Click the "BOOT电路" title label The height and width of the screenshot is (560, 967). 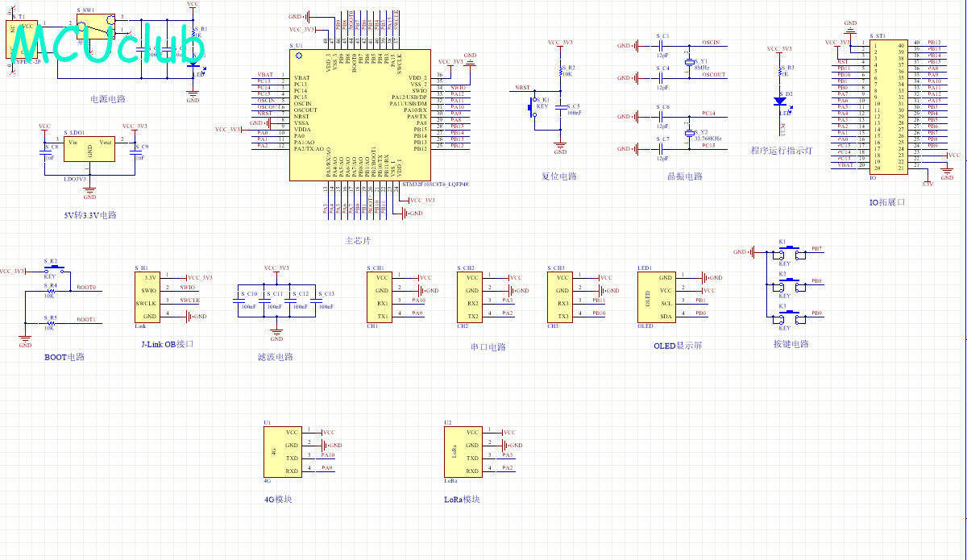pyautogui.click(x=64, y=357)
